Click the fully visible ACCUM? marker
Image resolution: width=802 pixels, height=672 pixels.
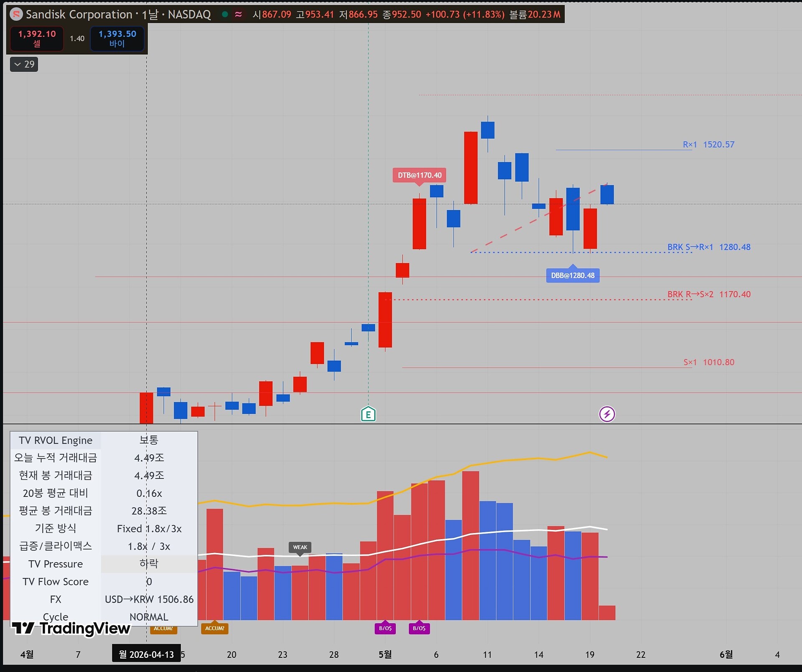(x=215, y=628)
